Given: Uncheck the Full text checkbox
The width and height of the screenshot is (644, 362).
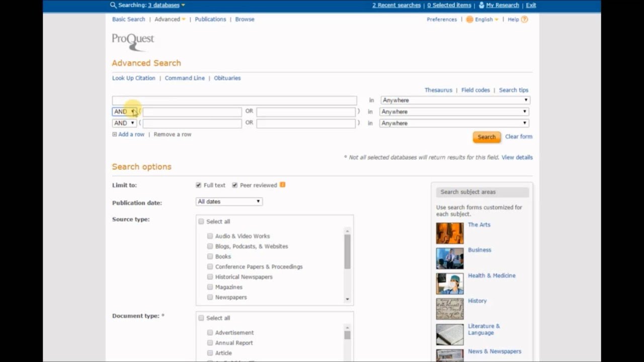Looking at the screenshot, I should (198, 185).
